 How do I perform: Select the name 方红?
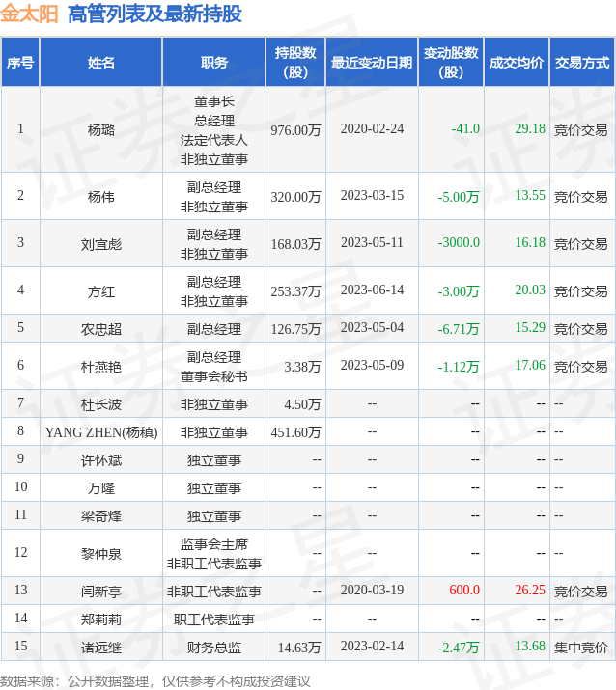click(x=100, y=290)
